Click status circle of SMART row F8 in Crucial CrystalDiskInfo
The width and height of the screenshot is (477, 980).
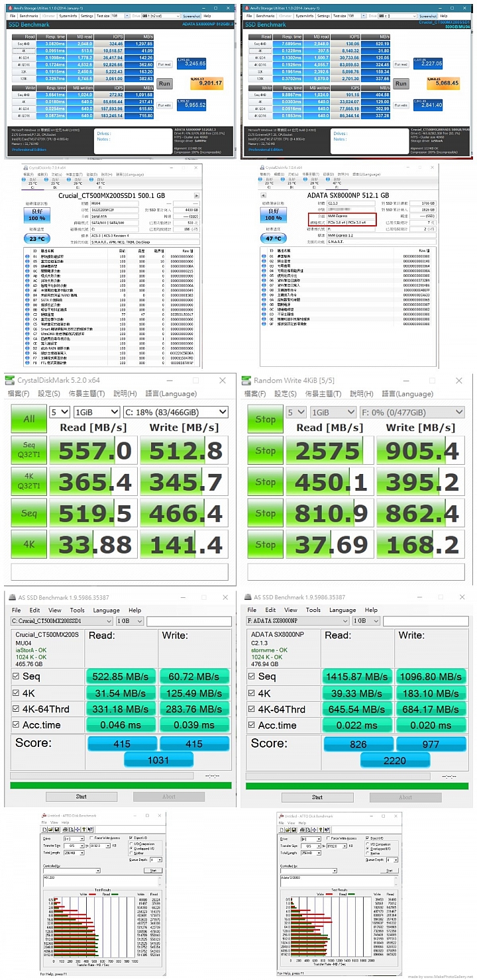tap(27, 363)
